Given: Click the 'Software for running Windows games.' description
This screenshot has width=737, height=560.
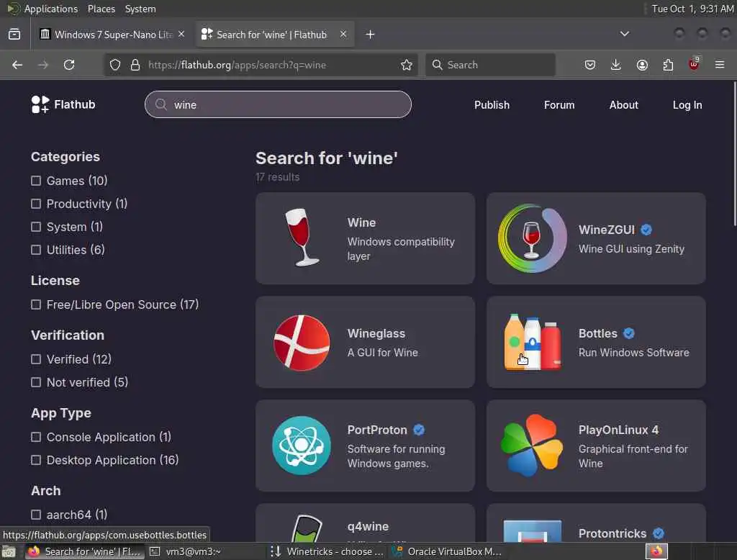Looking at the screenshot, I should point(397,456).
